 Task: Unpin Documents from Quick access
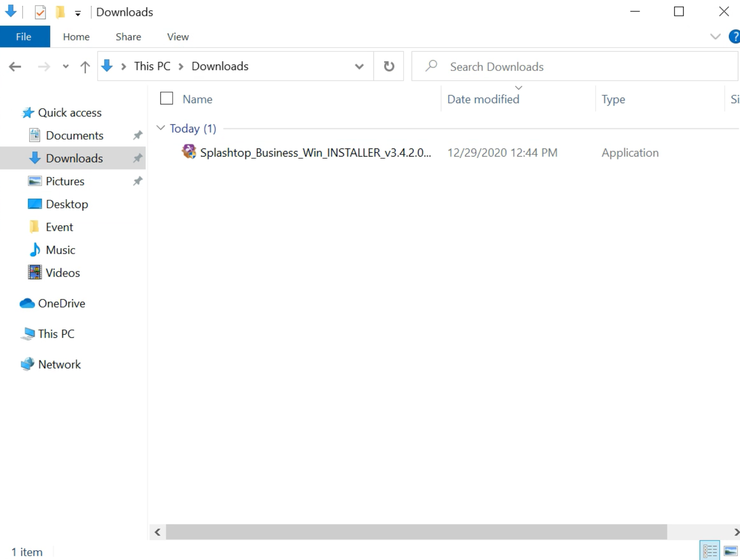(137, 135)
